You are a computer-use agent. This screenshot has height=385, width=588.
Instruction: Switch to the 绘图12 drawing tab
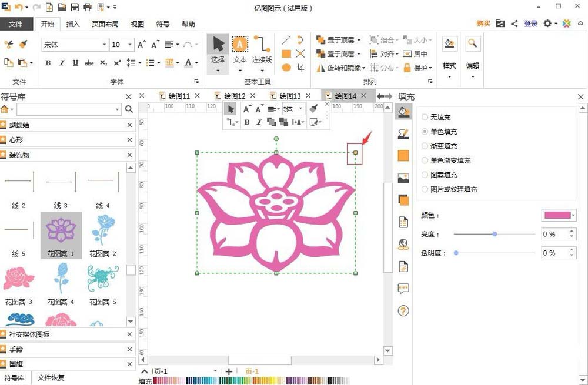pos(232,95)
